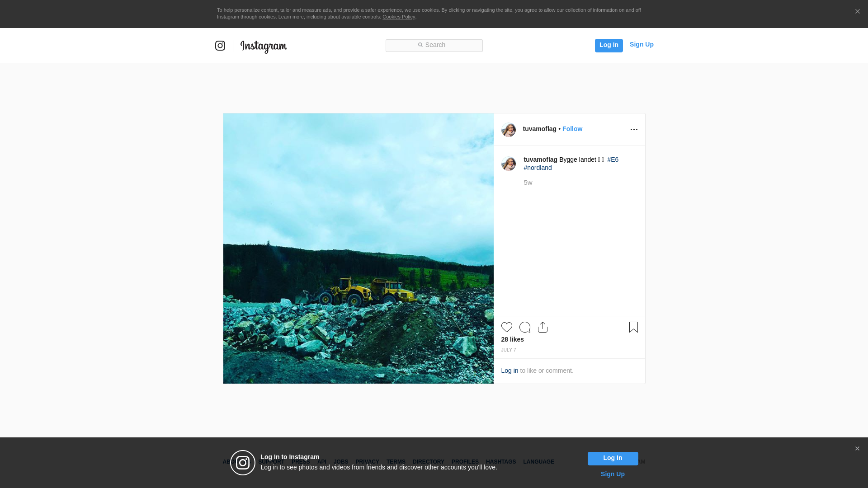The width and height of the screenshot is (868, 488).
Task: Click the Instagram wordmark logo
Action: [264, 46]
